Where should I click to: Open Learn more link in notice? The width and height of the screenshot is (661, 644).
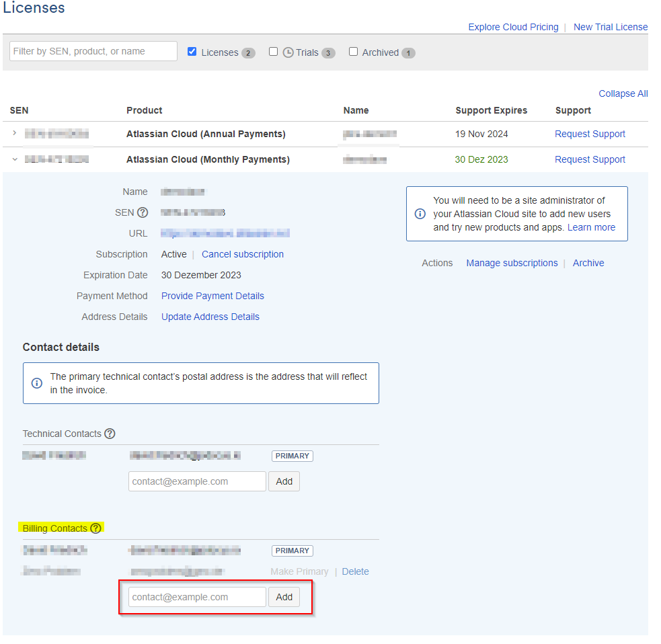591,227
